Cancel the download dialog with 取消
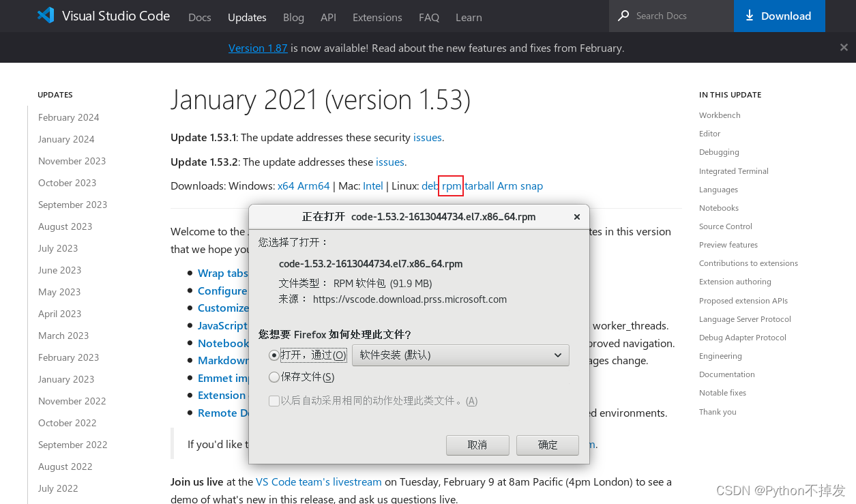Screen dimensions: 856x504 point(477,445)
